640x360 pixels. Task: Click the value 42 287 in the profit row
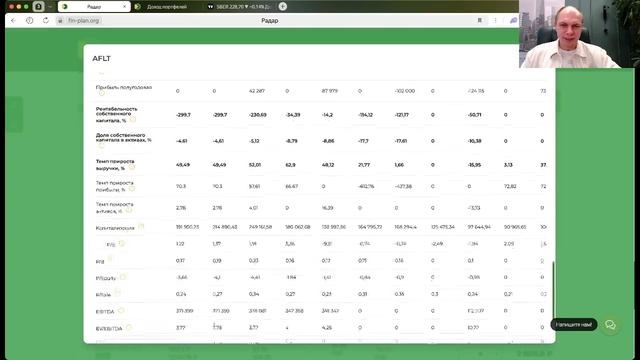(x=257, y=91)
